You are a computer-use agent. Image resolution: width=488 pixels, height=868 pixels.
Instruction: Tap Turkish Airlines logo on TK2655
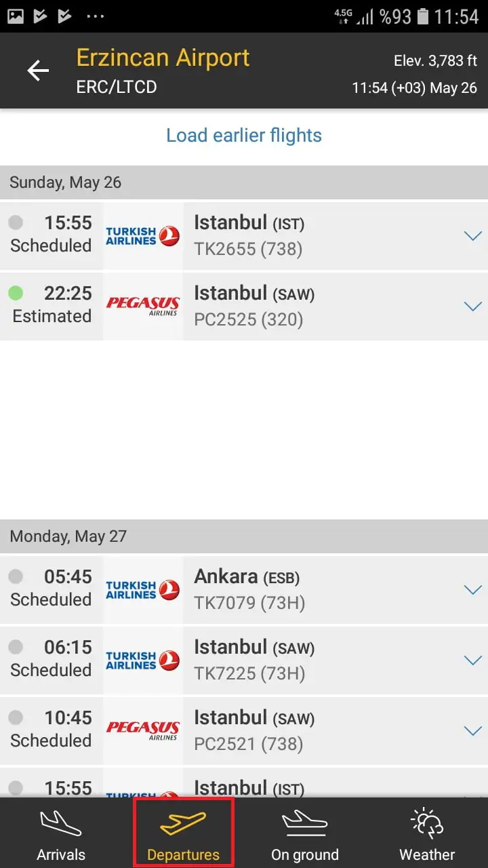pyautogui.click(x=142, y=236)
